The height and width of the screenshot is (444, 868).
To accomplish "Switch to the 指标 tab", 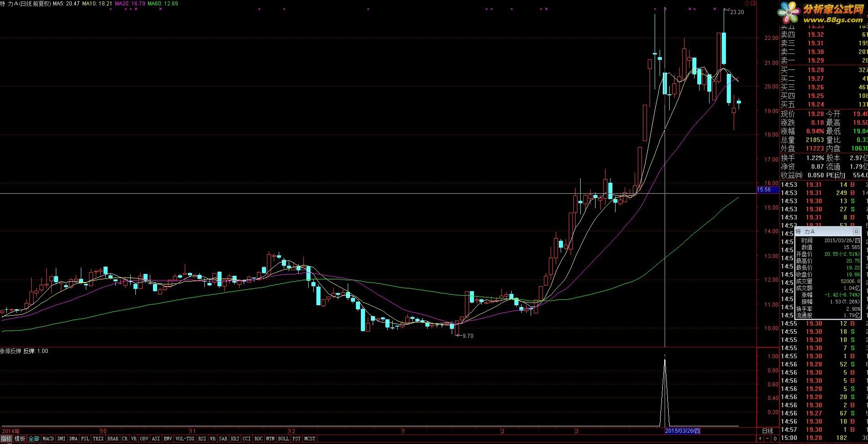I will tap(6, 439).
